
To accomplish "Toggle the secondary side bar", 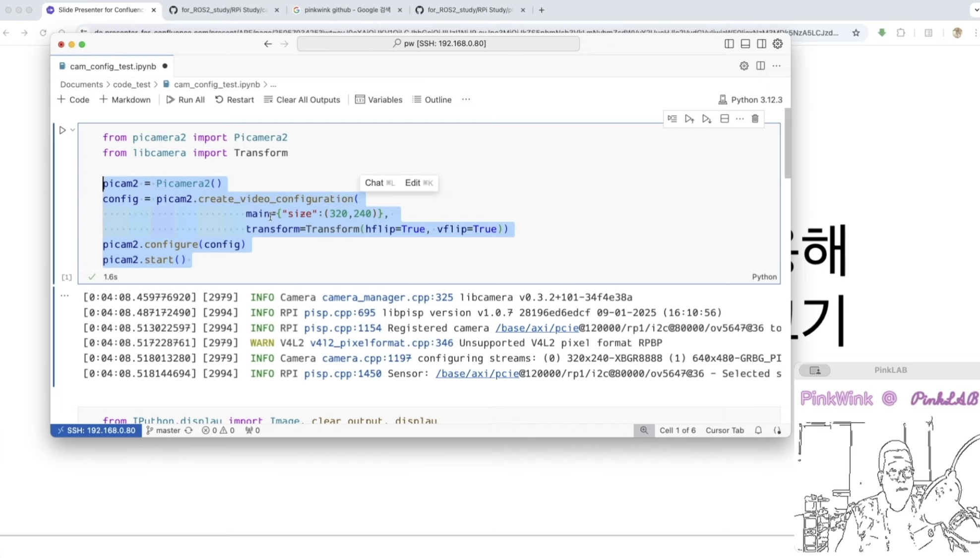I will [761, 44].
